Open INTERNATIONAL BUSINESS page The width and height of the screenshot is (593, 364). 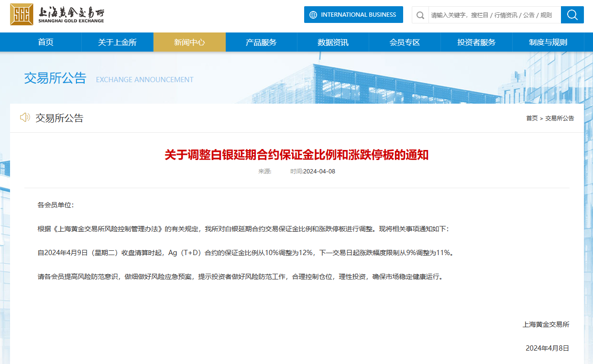pos(353,15)
